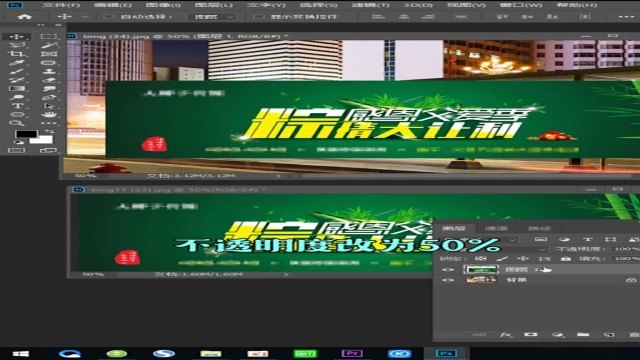This screenshot has height=360, width=640.
Task: Click the fx layer style icon
Action: point(505,335)
